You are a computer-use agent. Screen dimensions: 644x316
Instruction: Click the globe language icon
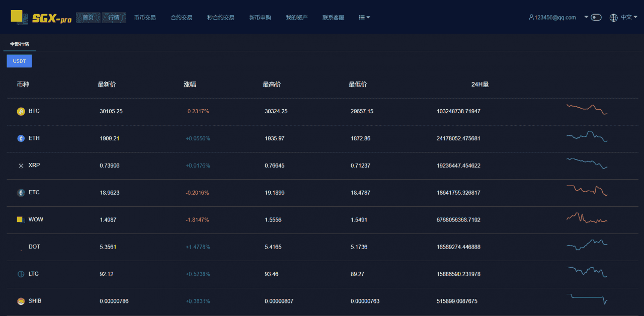(x=613, y=18)
